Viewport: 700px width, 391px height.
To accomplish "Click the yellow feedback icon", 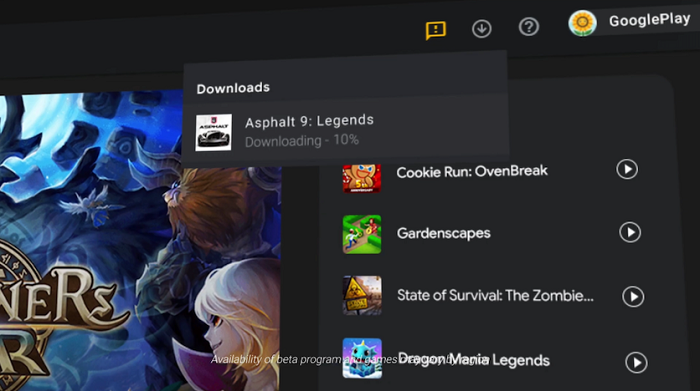I will (x=435, y=30).
